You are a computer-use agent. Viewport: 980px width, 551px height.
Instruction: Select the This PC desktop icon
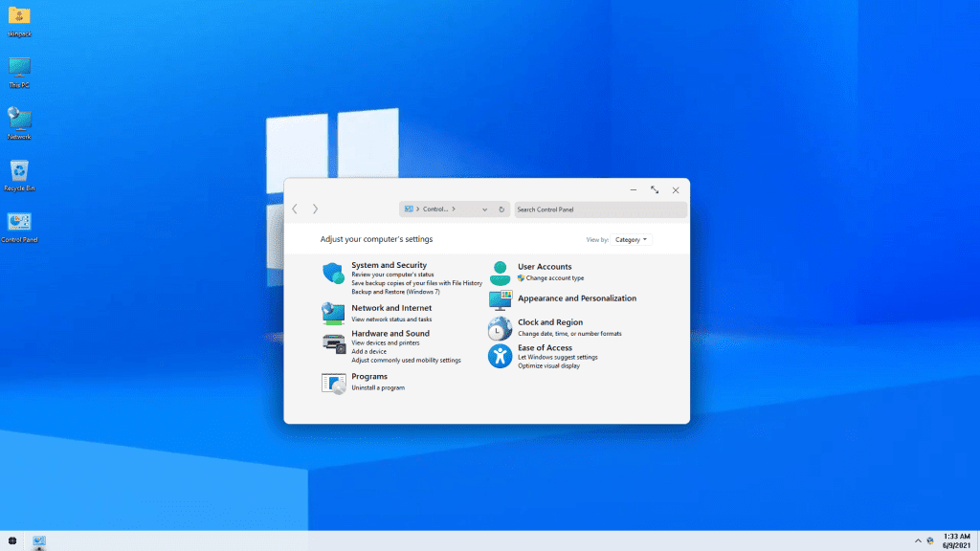click(19, 73)
